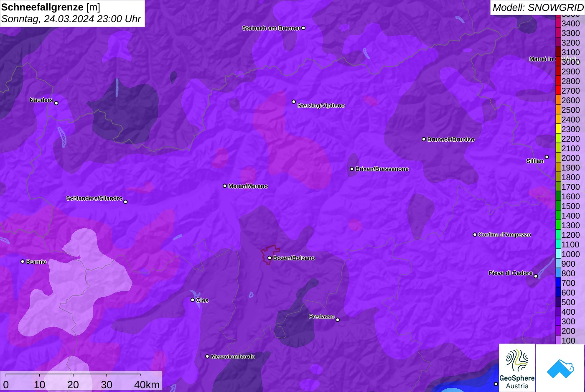Click the Schneefallgrenze title box
585x392 pixels.
(72, 13)
